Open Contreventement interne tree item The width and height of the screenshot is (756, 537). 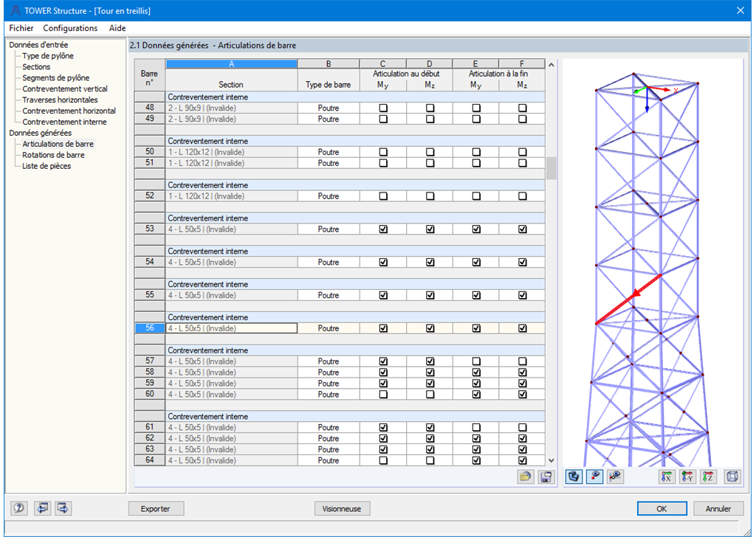click(64, 122)
